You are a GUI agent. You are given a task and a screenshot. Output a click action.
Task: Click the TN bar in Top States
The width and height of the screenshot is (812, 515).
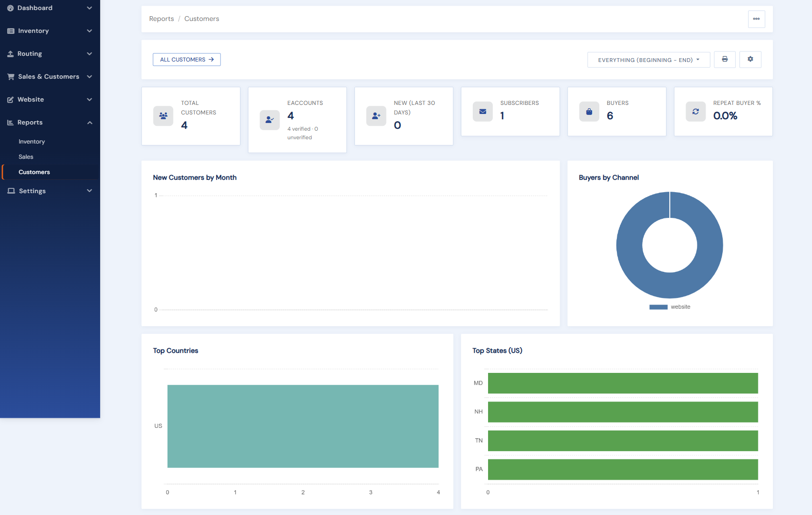pyautogui.click(x=623, y=441)
